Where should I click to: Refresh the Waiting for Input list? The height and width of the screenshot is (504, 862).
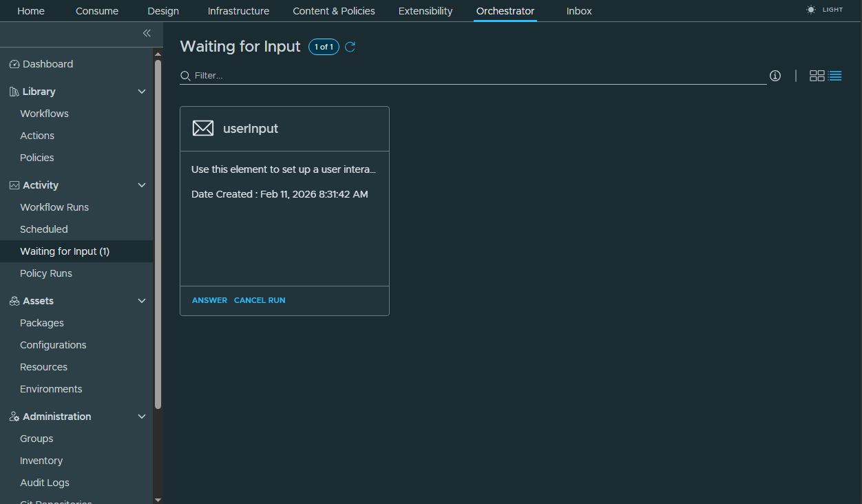coord(350,47)
